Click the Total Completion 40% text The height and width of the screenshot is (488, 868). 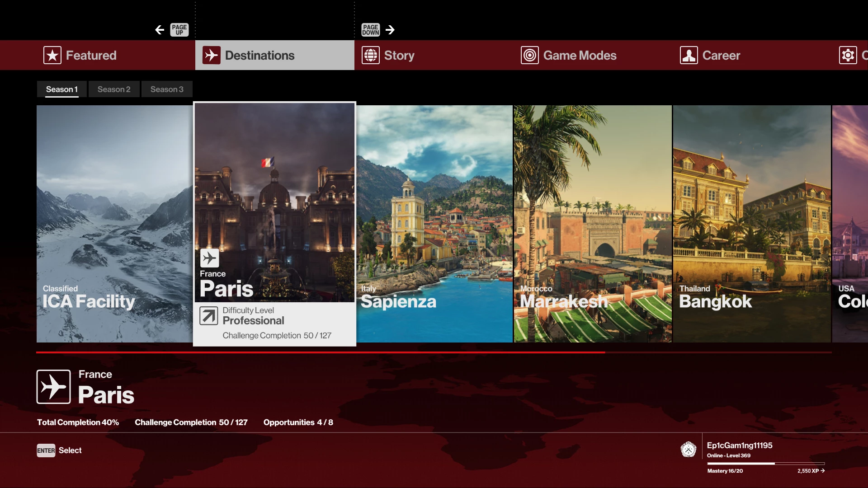[x=78, y=422]
